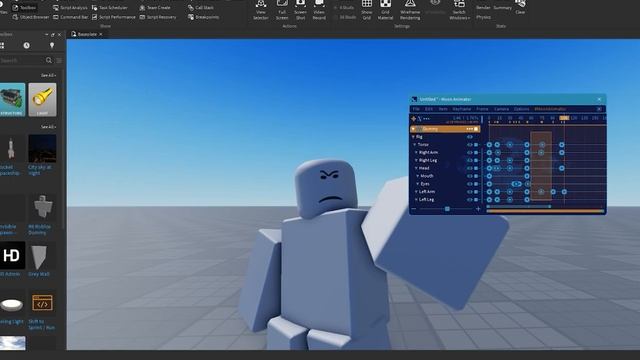Image resolution: width=640 pixels, height=360 pixels.
Task: Select 4 Studs grid size
Action: tap(344, 8)
